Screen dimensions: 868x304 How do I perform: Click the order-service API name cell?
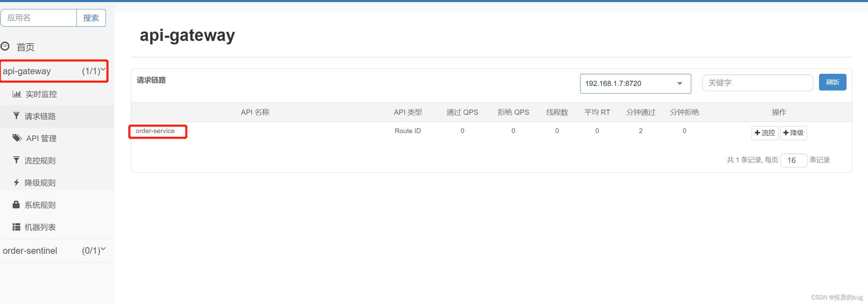coord(155,131)
